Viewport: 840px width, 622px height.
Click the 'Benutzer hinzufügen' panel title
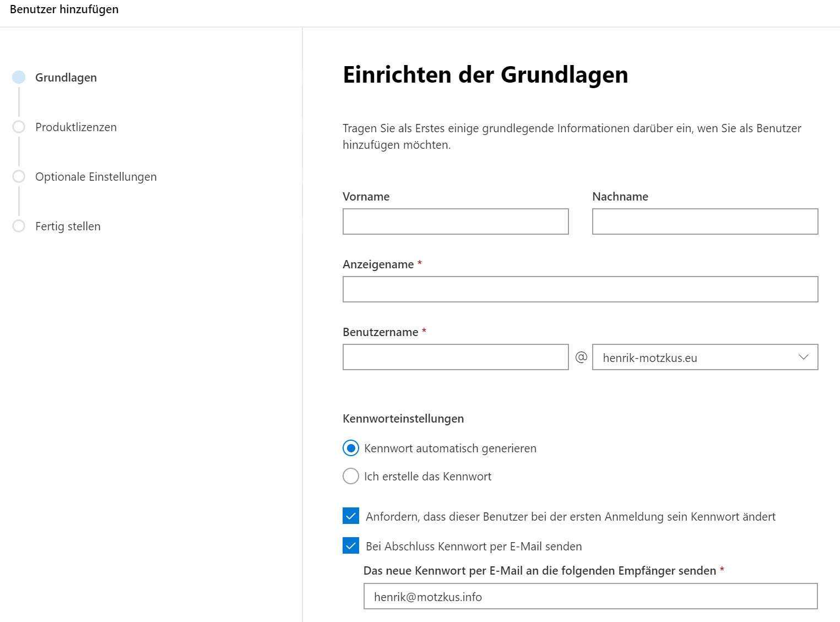point(64,9)
